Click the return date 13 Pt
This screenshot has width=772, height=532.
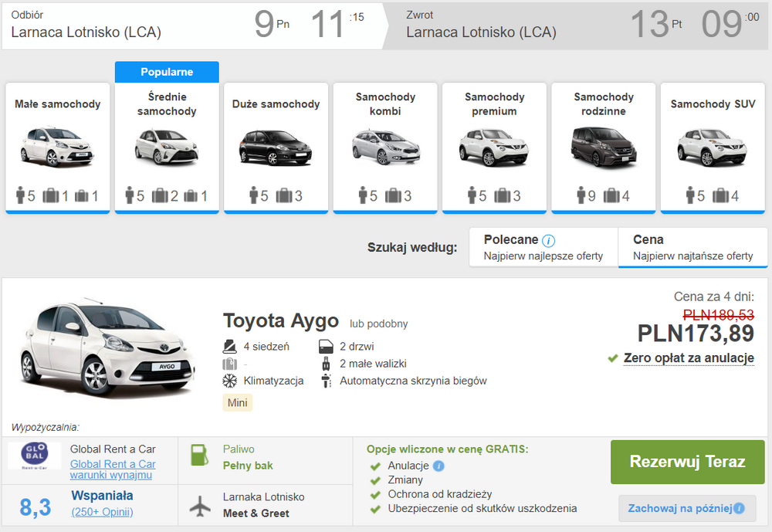(656, 24)
